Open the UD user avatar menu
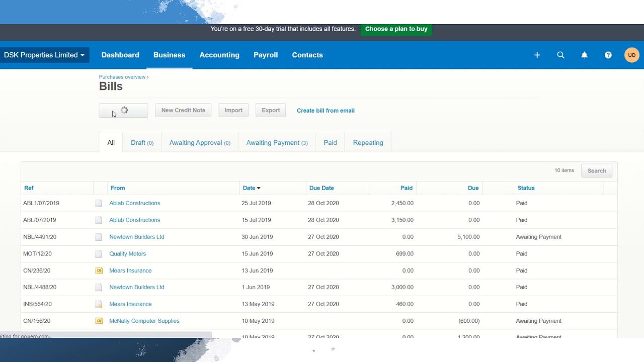The width and height of the screenshot is (644, 362). 631,55
